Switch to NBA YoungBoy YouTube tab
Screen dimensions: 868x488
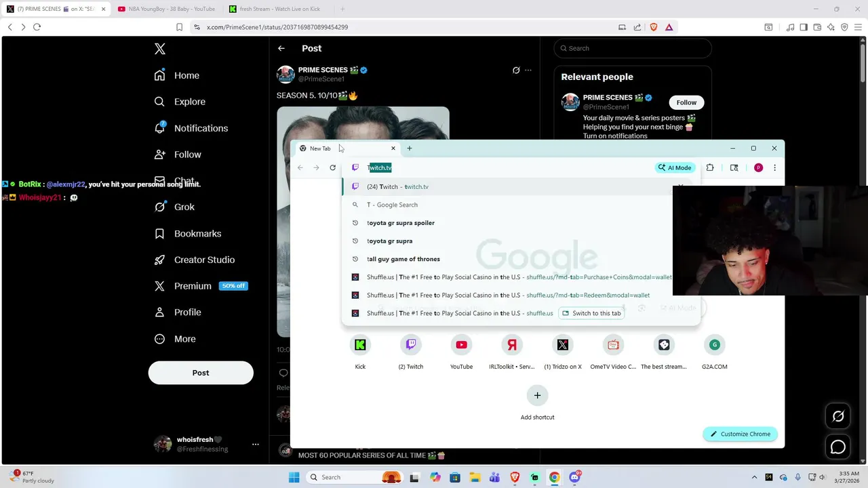click(x=166, y=9)
